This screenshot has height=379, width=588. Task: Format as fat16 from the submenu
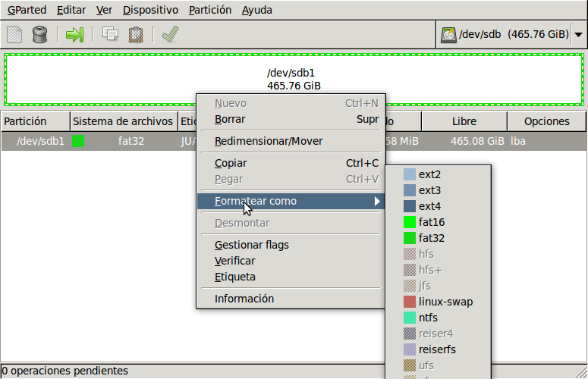point(439,222)
